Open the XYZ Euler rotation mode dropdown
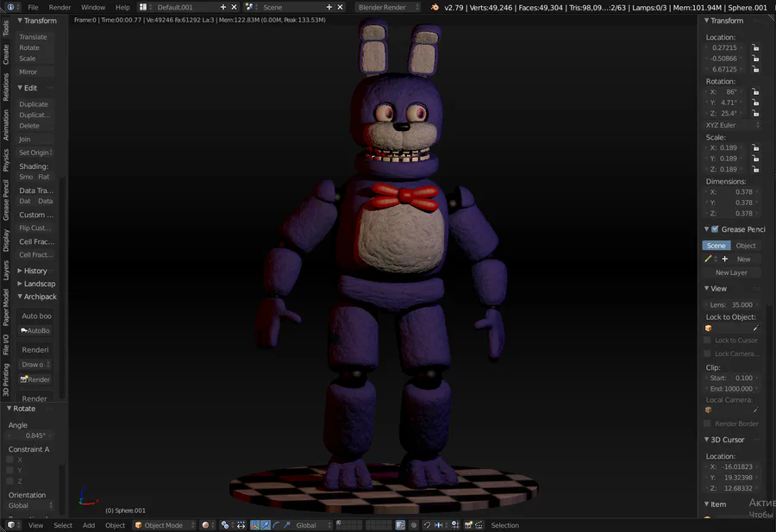The height and width of the screenshot is (532, 776). tap(732, 125)
